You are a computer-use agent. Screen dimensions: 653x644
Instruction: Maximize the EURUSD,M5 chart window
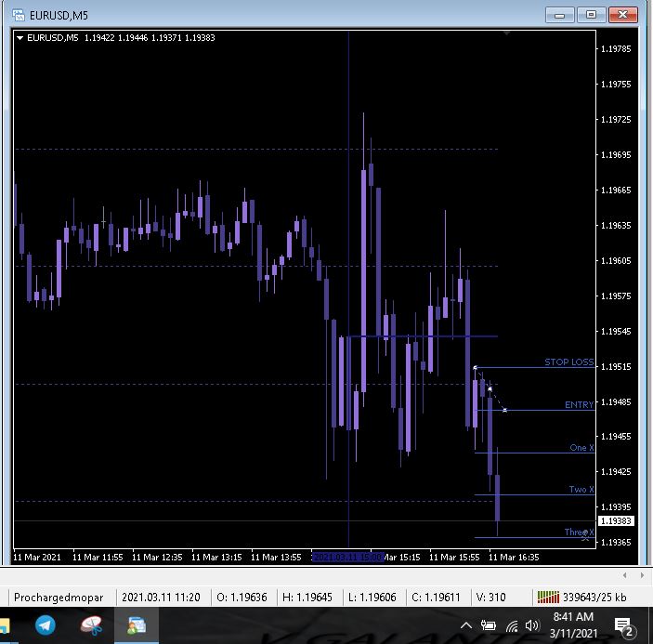point(591,16)
